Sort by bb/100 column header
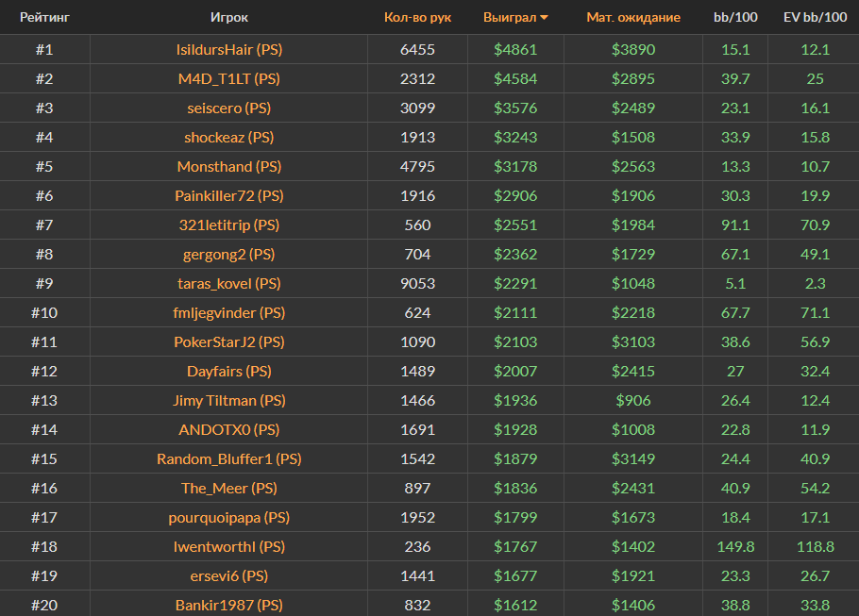The image size is (859, 616). click(x=734, y=18)
